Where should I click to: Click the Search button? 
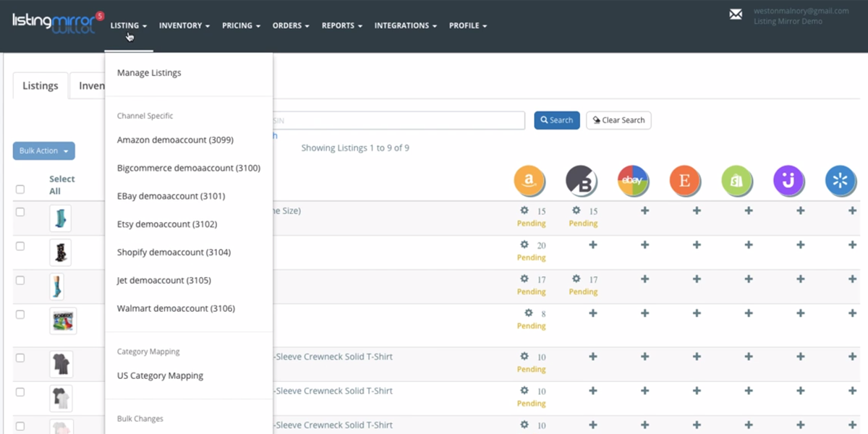coord(556,120)
